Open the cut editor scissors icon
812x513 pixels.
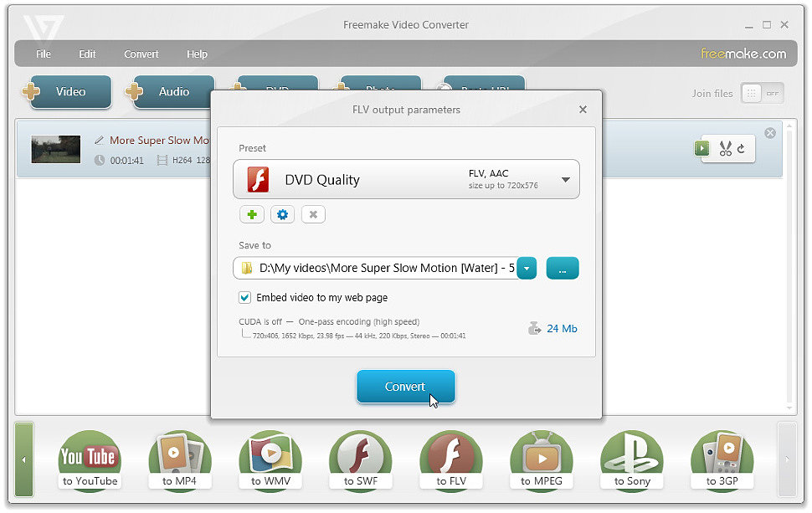(725, 149)
